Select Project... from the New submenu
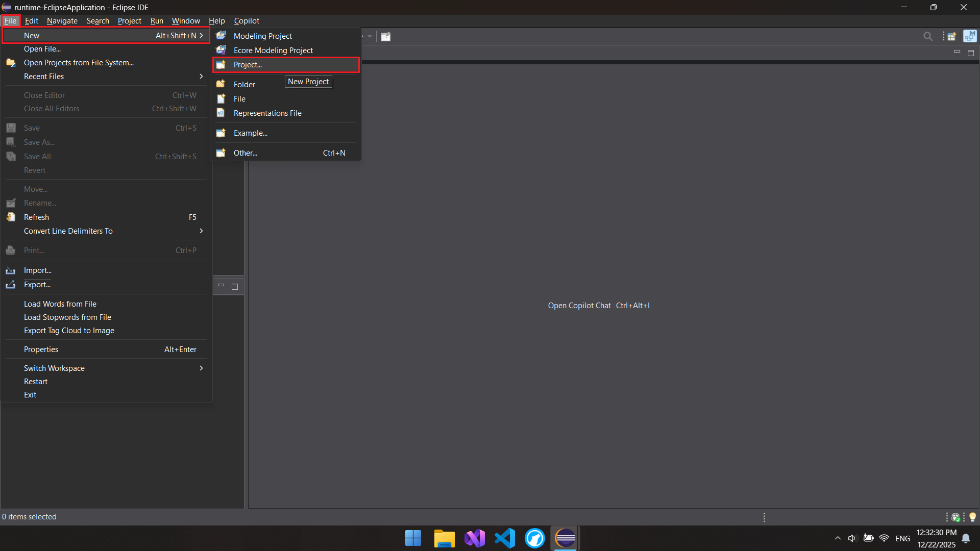Image resolution: width=980 pixels, height=551 pixels. tap(248, 65)
